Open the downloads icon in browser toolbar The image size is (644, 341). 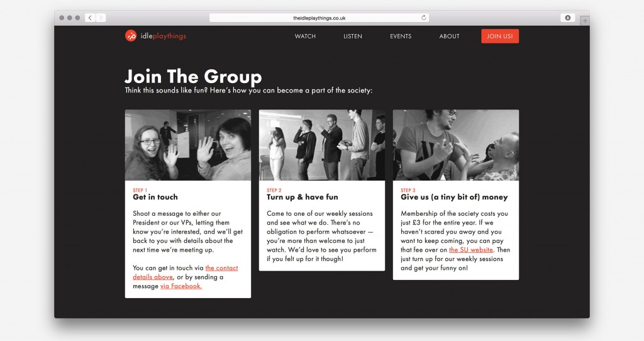click(568, 18)
